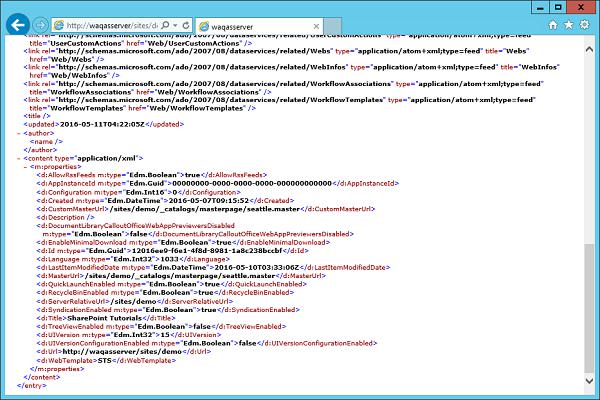Click the d:MasterUrl seattle.master path
Viewport: 600px width, 400px height.
pyautogui.click(x=180, y=276)
